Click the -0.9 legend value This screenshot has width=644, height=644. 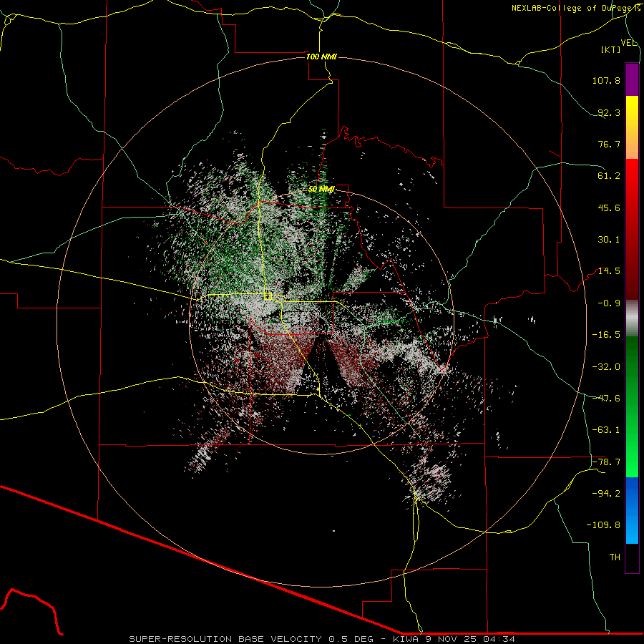point(609,303)
